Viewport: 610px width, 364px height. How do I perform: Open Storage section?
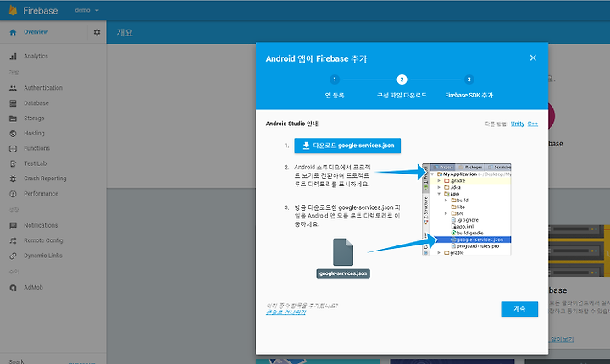pos(34,118)
